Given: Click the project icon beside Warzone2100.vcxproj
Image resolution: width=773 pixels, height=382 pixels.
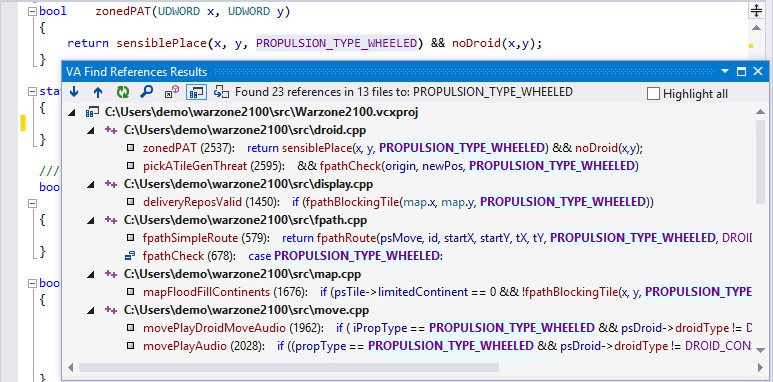Looking at the screenshot, I should click(x=92, y=112).
